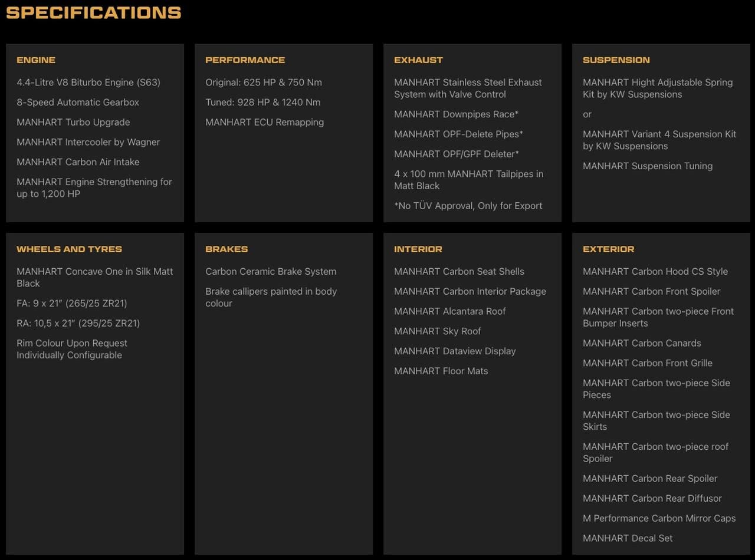Select 'FA: 9 x 21″ (265/25 ZR21)'
The height and width of the screenshot is (560, 755).
pyautogui.click(x=72, y=304)
